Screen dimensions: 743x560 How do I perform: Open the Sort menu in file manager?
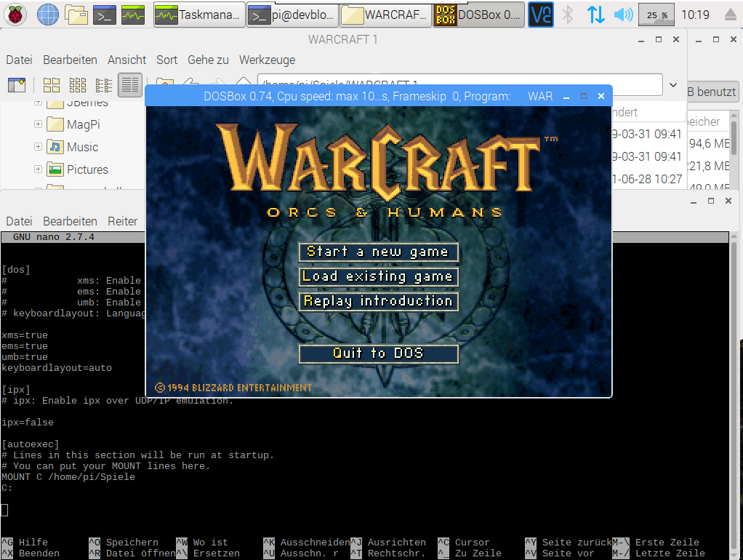(166, 60)
